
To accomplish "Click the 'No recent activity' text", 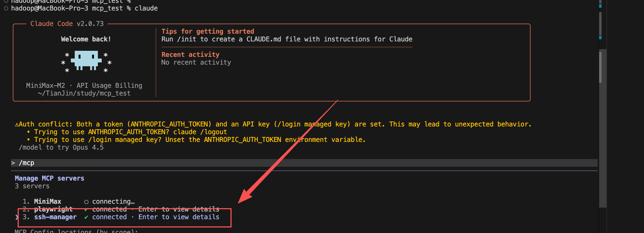I will click(x=196, y=62).
